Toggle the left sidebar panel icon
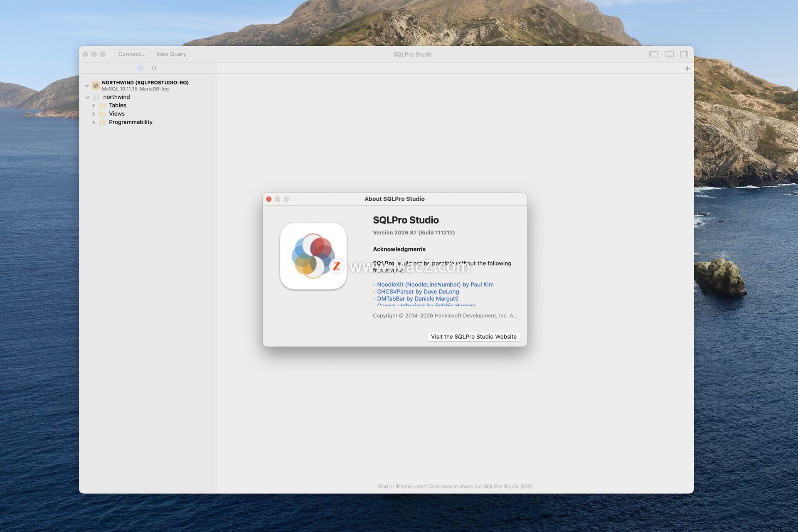Screen dimensions: 798x532 point(653,54)
